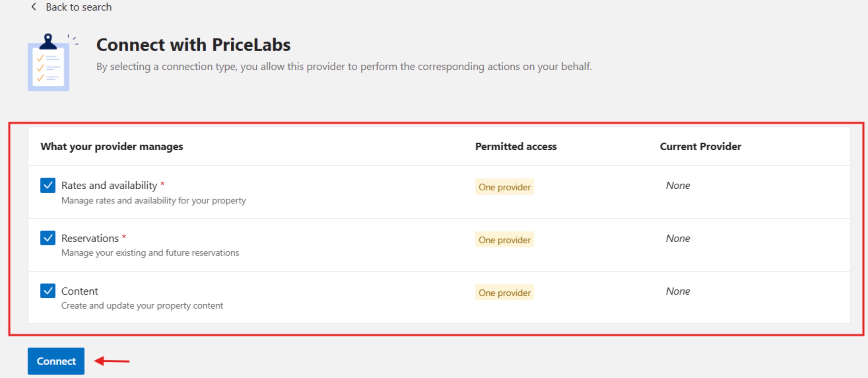This screenshot has width=868, height=378.
Task: Uncheck the Reservations checkbox
Action: (48, 238)
